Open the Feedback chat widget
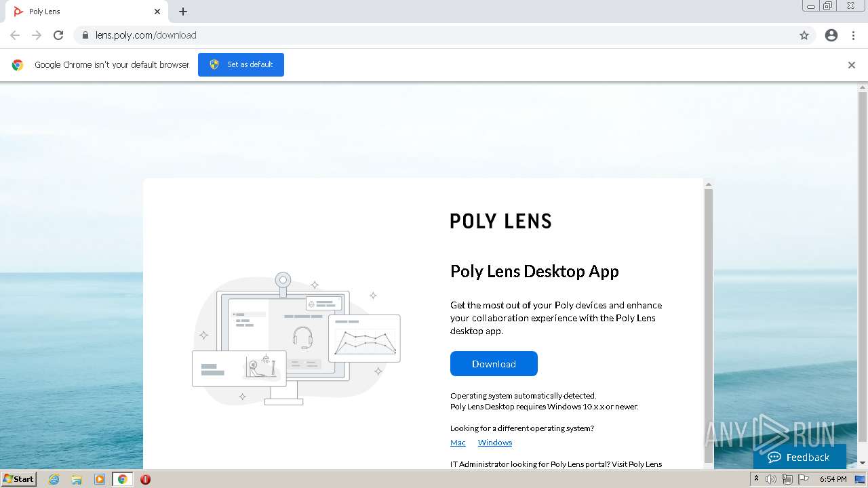This screenshot has height=488, width=868. pos(800,457)
